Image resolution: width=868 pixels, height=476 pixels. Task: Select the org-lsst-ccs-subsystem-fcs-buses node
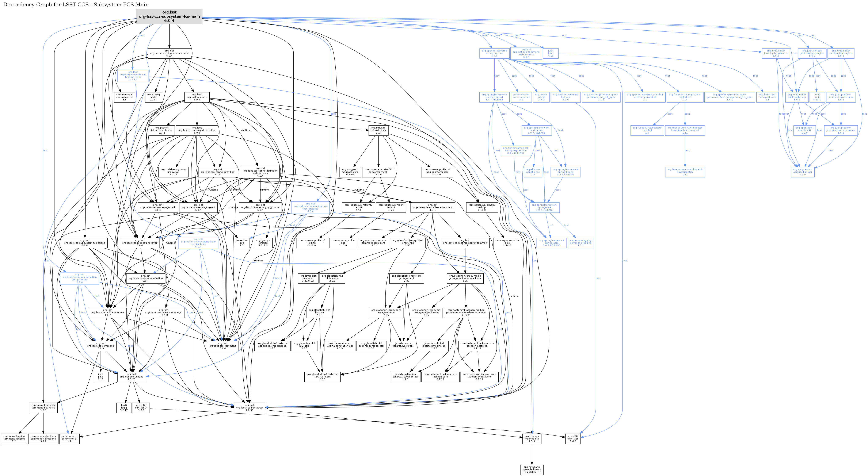coord(85,243)
